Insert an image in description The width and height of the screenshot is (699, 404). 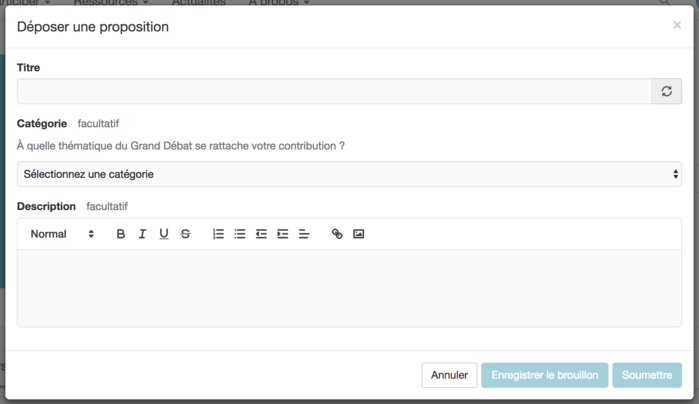pos(358,234)
